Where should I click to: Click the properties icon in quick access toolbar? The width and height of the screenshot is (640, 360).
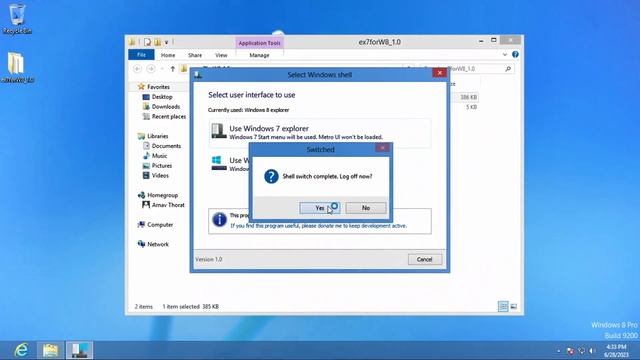pyautogui.click(x=147, y=42)
